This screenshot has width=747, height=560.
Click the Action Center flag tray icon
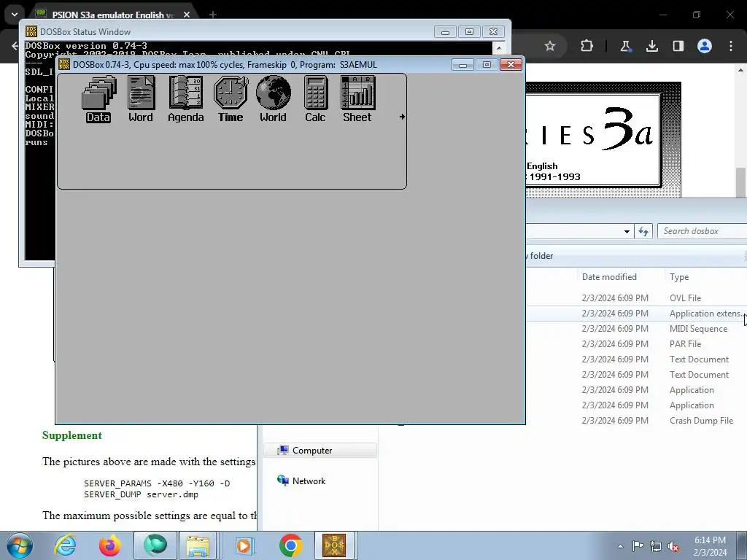638,546
